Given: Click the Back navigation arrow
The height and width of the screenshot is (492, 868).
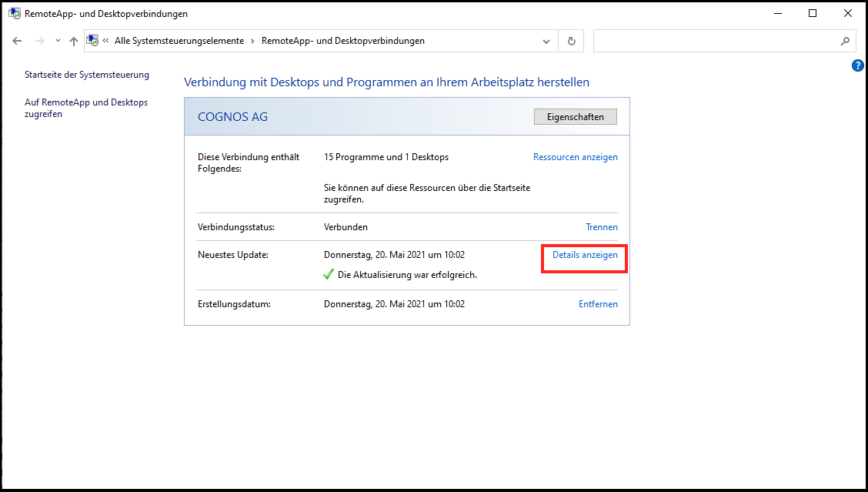Looking at the screenshot, I should 18,41.
